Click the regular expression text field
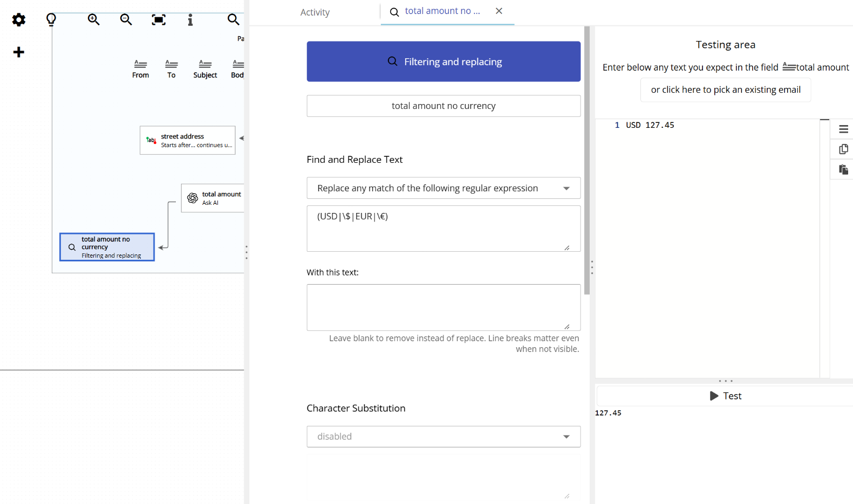This screenshot has width=853, height=504. 443,228
